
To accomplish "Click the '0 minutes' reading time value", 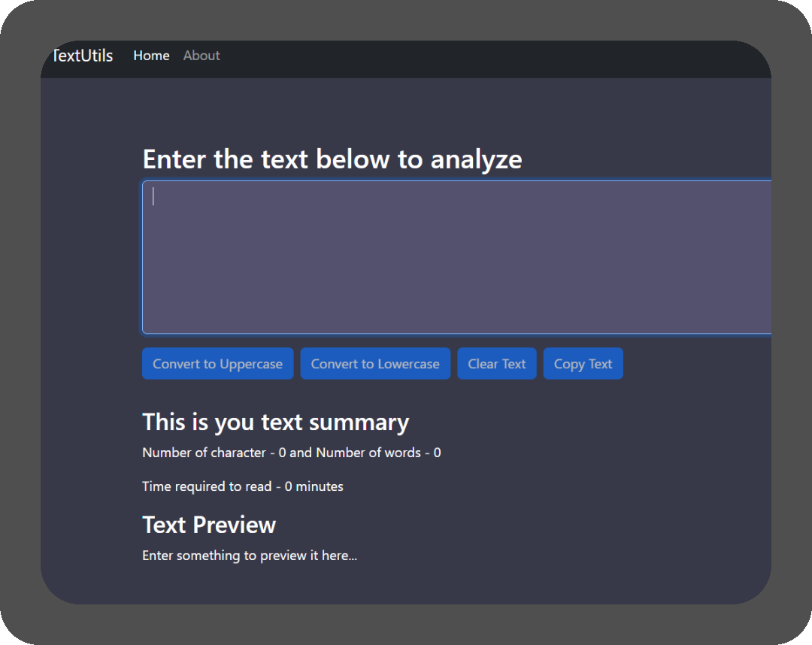I will [x=314, y=486].
